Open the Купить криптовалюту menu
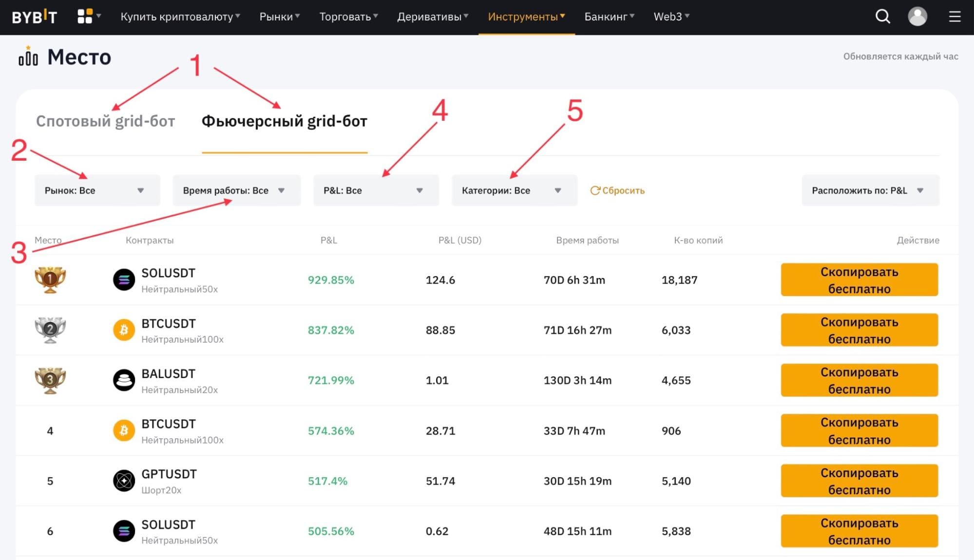This screenshot has height=560, width=974. click(x=180, y=17)
